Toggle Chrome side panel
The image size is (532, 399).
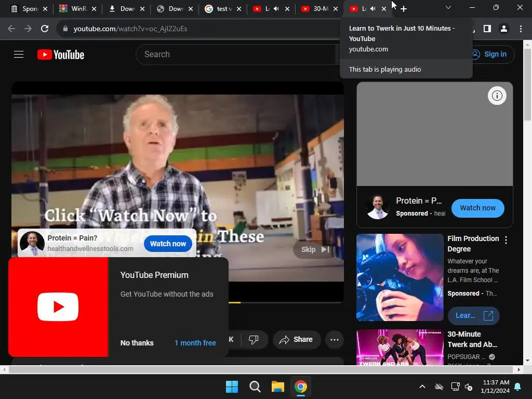(x=487, y=29)
